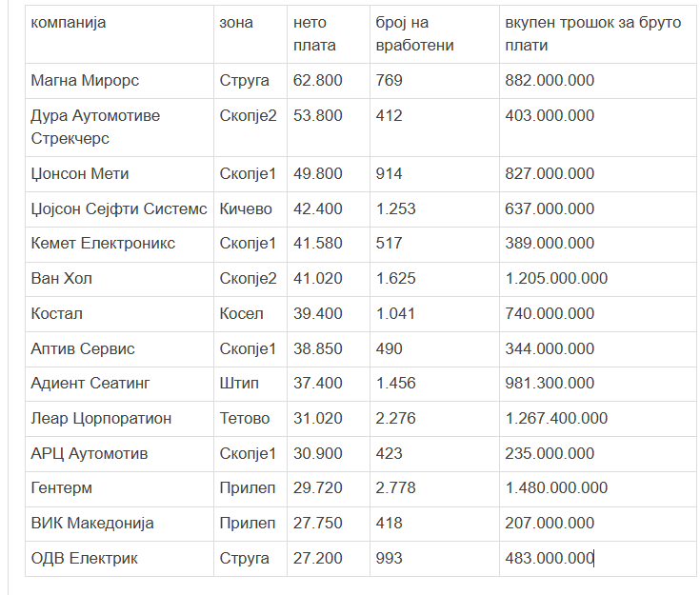Click the 1.625 employees cell for Ван Хол

tap(396, 279)
